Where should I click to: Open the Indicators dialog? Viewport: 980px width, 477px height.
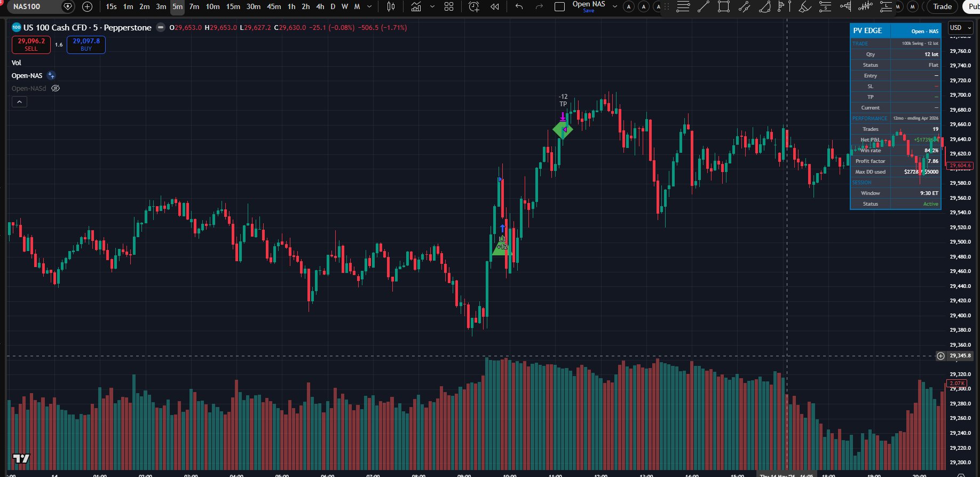(416, 6)
